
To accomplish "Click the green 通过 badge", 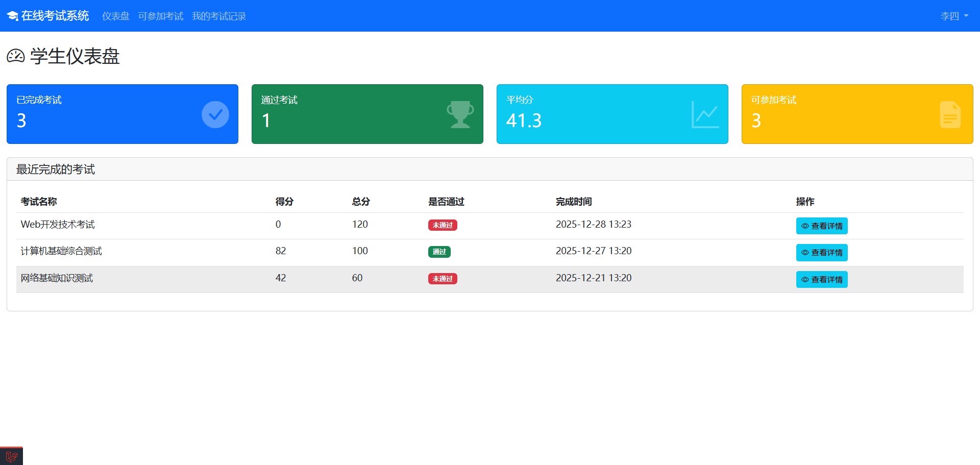I will (x=439, y=252).
